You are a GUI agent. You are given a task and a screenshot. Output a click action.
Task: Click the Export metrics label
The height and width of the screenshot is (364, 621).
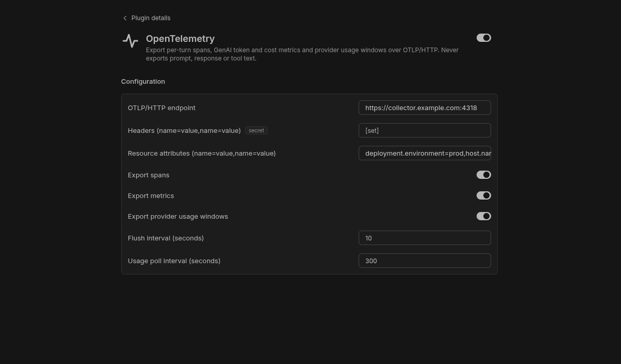point(151,195)
